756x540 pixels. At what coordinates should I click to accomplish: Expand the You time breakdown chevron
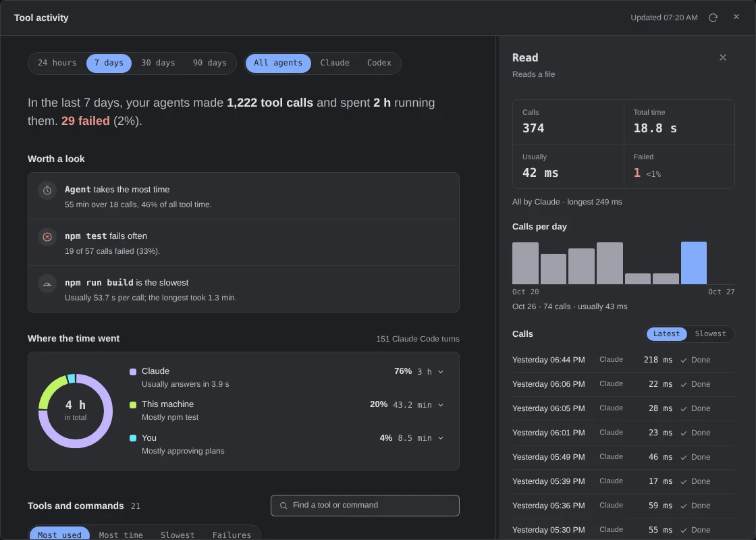[x=441, y=438]
